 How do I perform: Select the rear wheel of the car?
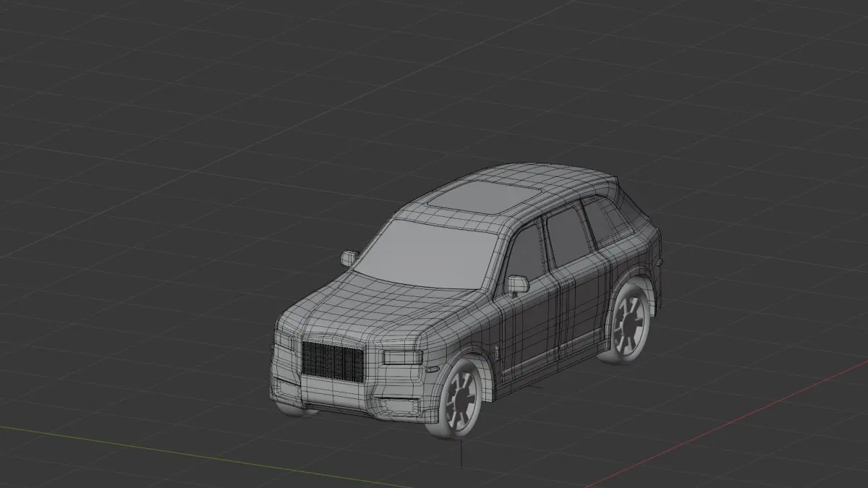pos(626,324)
